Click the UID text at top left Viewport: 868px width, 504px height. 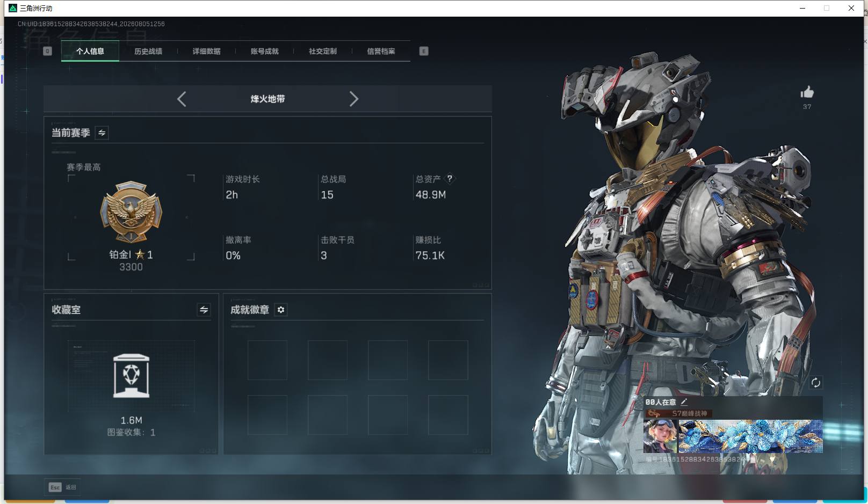pyautogui.click(x=91, y=24)
